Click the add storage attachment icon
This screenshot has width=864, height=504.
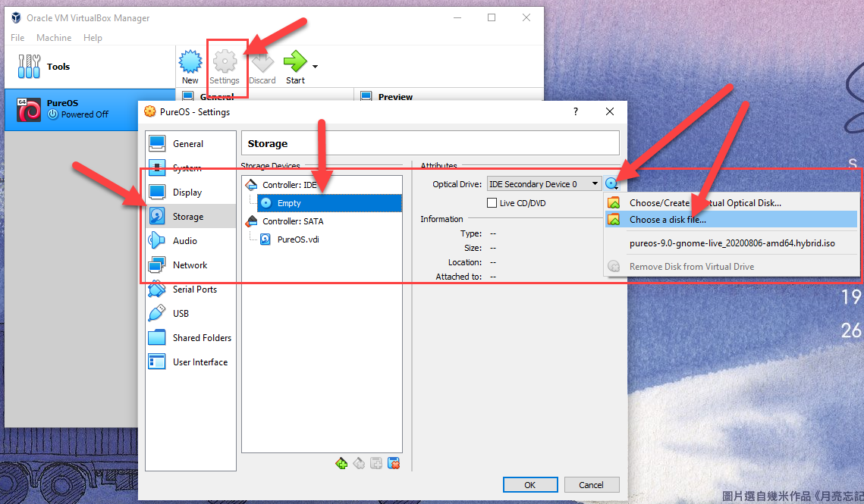pyautogui.click(x=376, y=464)
